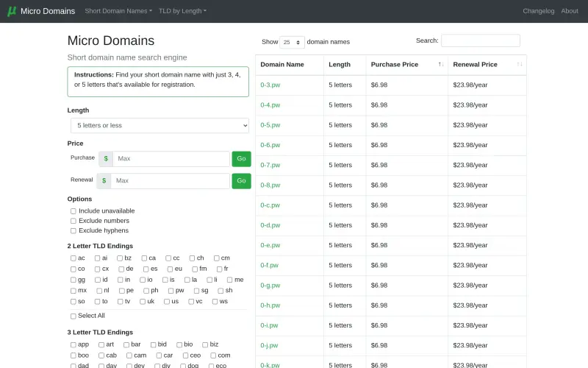Check the ws TLD checkbox

coord(215,302)
